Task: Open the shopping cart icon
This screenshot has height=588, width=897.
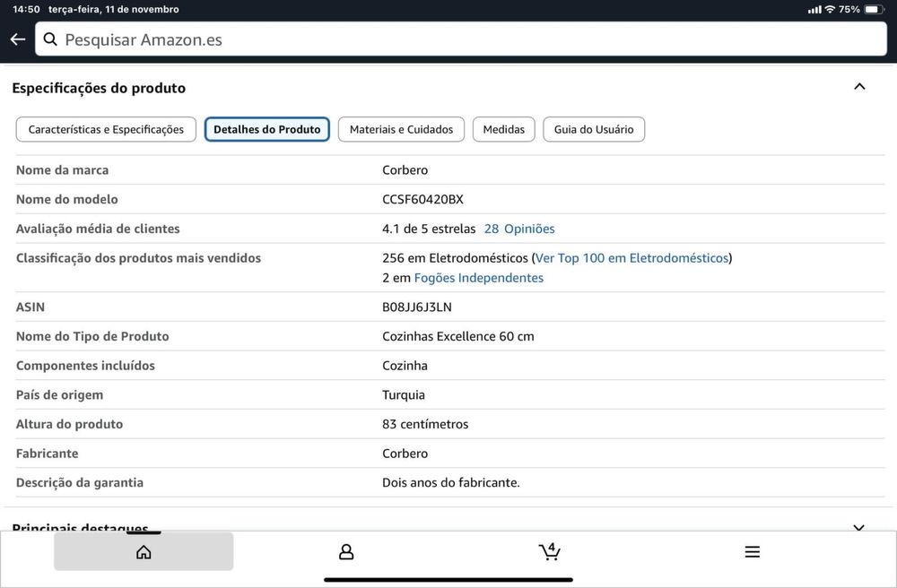Action: tap(549, 551)
